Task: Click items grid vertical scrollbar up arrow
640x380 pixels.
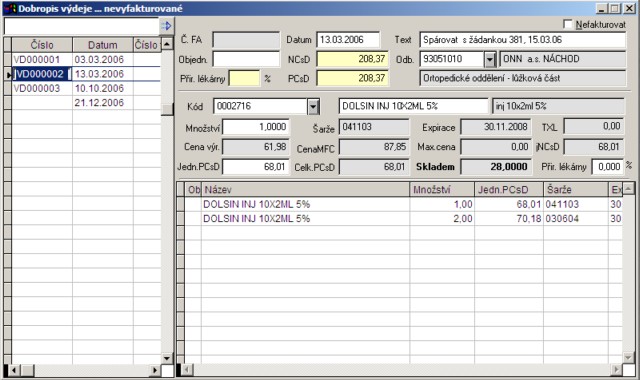Action: 629,189
